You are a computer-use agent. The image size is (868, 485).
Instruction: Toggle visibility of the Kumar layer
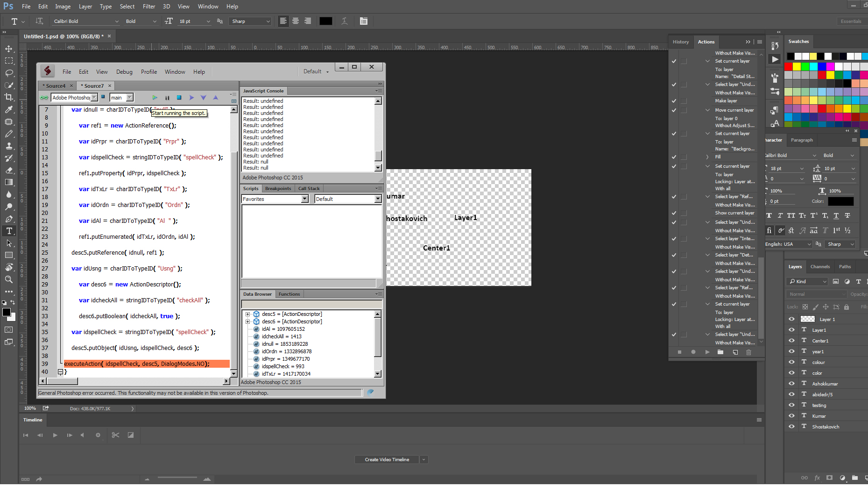pos(791,415)
